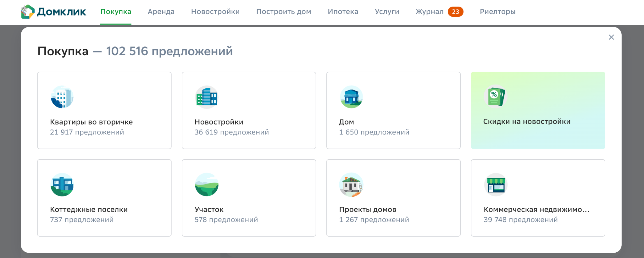Go to Построить дом section
Viewport: 644px width, 258px height.
click(x=284, y=12)
